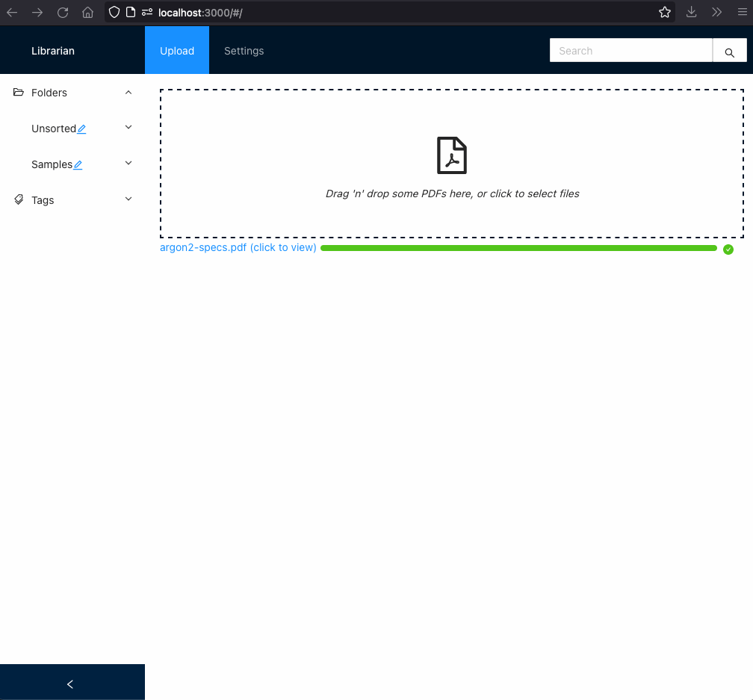Click the edit pencil next to Unsorted

point(81,129)
